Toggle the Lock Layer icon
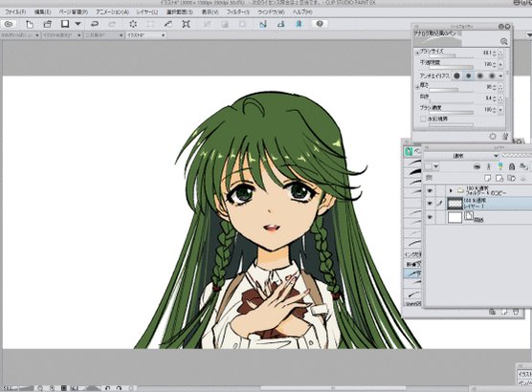 pyautogui.click(x=512, y=166)
